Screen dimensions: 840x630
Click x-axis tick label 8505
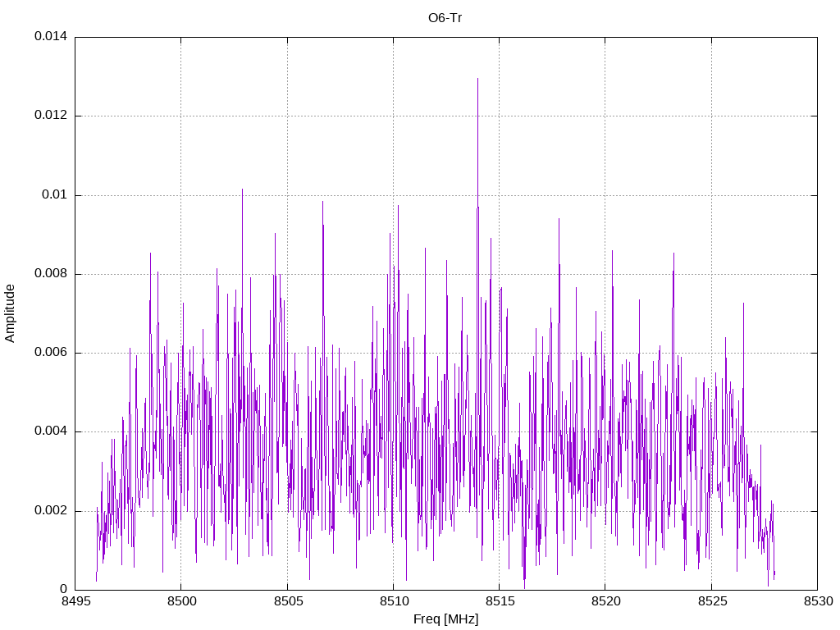pos(288,601)
